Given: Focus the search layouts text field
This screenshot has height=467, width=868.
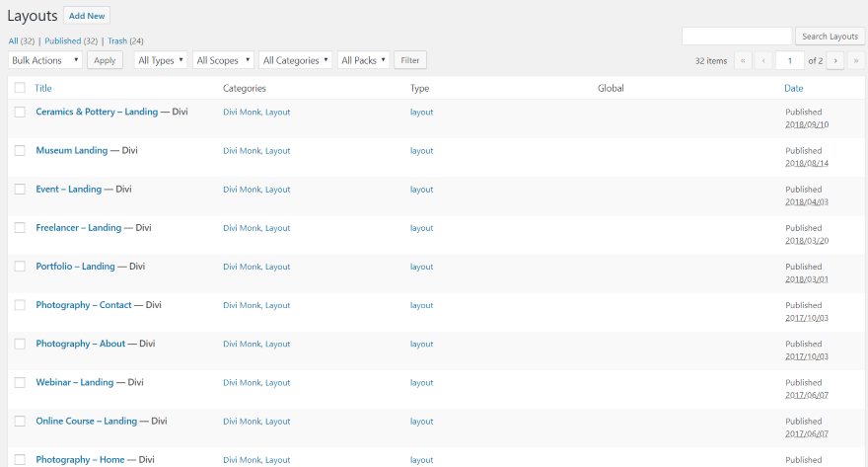Looking at the screenshot, I should point(737,37).
